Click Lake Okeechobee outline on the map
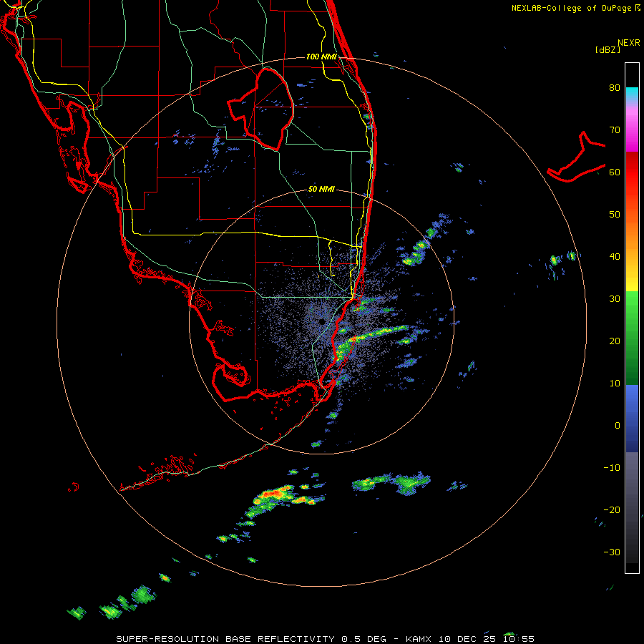Viewport: 644px width, 644px height. point(260,109)
